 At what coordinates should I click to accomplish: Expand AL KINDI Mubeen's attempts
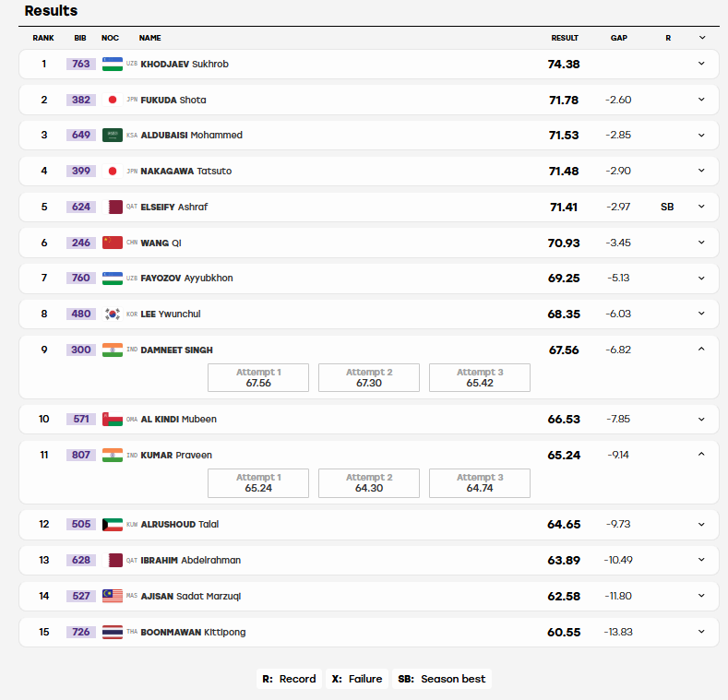coord(701,419)
